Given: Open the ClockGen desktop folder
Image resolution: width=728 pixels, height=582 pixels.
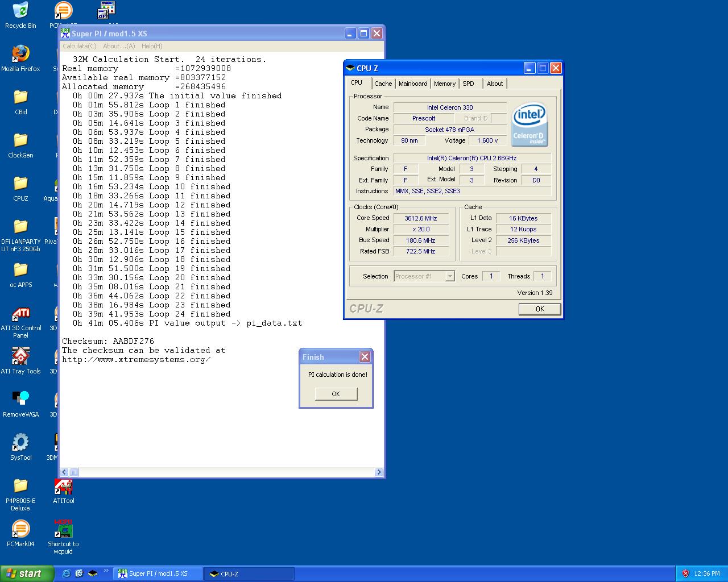Looking at the screenshot, I should [x=20, y=144].
